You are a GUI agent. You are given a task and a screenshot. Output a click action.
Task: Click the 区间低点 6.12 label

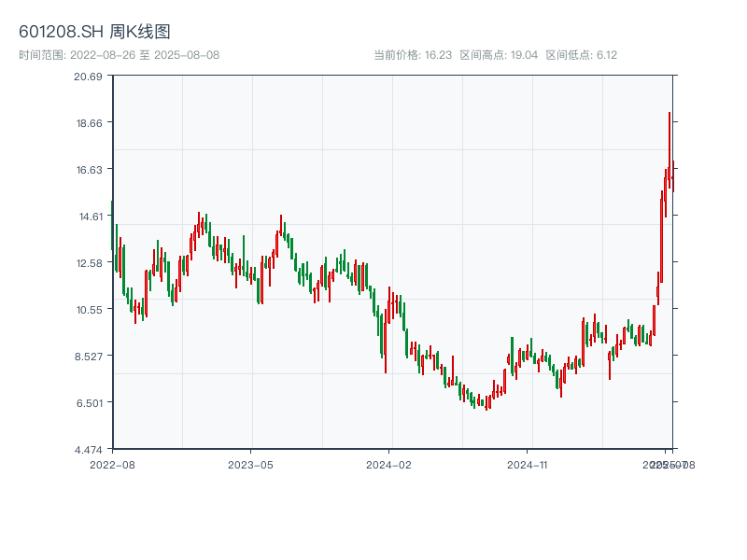coord(581,55)
